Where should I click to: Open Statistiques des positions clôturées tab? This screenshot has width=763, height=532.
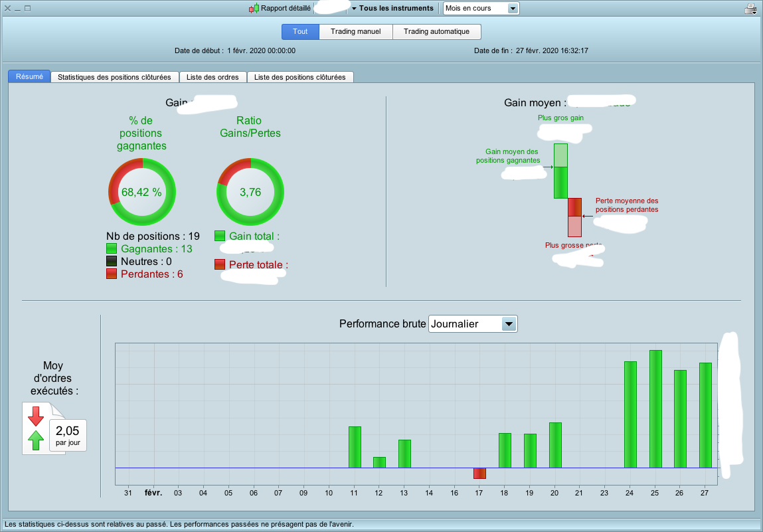pyautogui.click(x=114, y=77)
